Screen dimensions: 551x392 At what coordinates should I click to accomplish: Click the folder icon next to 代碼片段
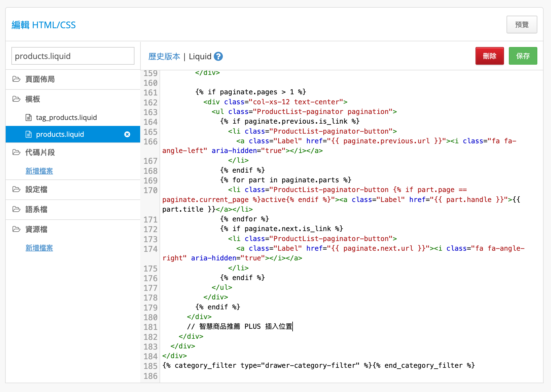pyautogui.click(x=17, y=152)
